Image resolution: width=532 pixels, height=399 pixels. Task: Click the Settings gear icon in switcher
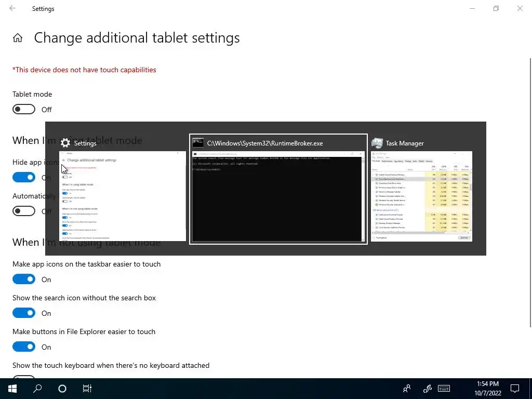[x=65, y=143]
